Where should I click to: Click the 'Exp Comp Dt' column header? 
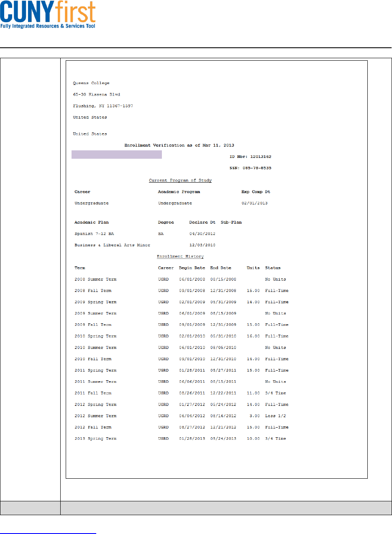[256, 192]
